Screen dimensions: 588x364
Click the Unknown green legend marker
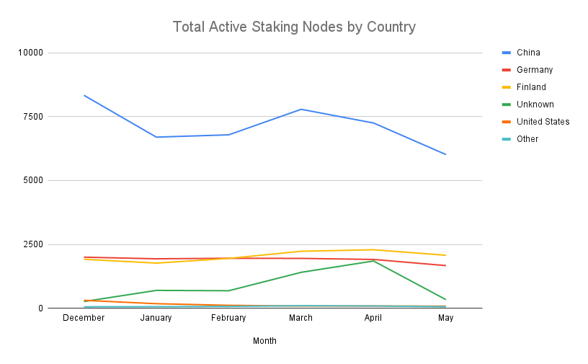point(507,105)
